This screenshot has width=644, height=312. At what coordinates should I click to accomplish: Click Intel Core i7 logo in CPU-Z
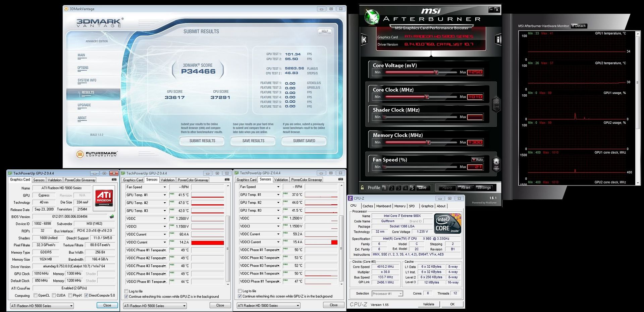(448, 224)
